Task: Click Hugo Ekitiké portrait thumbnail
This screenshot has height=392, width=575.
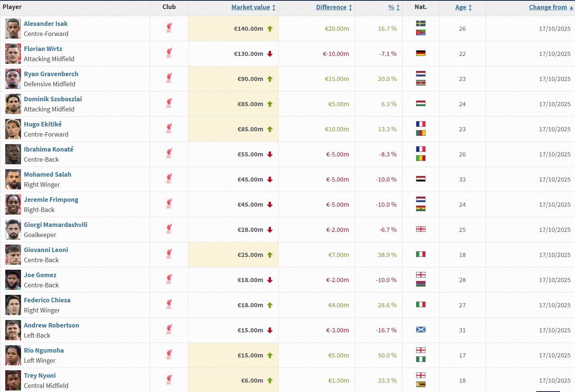Action: pyautogui.click(x=13, y=129)
